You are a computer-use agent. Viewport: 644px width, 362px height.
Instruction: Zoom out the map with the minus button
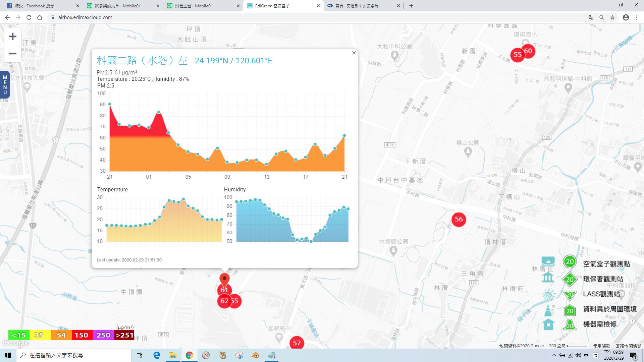pyautogui.click(x=12, y=54)
